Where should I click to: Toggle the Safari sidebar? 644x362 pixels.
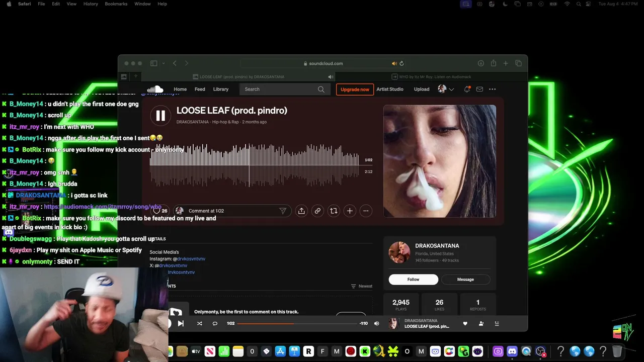click(x=153, y=63)
